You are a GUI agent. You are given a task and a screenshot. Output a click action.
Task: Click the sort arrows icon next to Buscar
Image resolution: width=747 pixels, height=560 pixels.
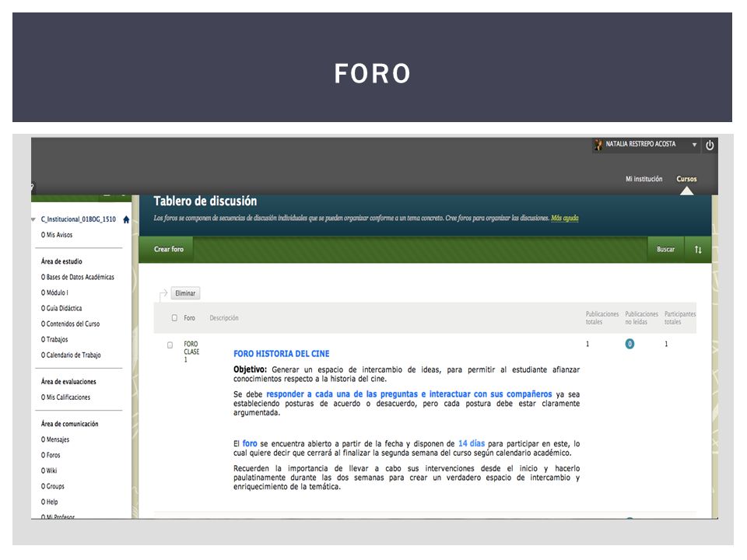coord(698,250)
